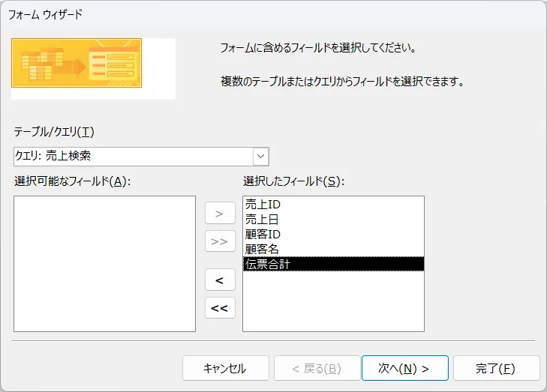Click the テーブル/クエリ(T) label
547x392 pixels.
click(x=55, y=132)
